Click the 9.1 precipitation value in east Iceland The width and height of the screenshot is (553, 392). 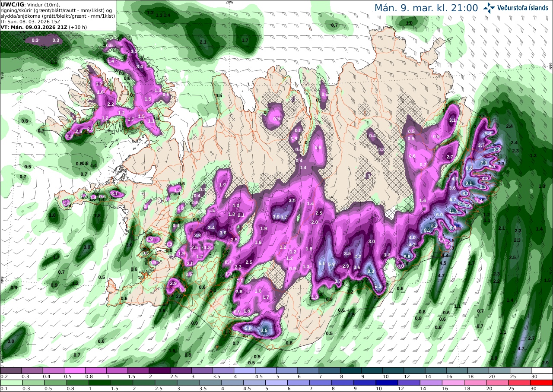click(469, 183)
